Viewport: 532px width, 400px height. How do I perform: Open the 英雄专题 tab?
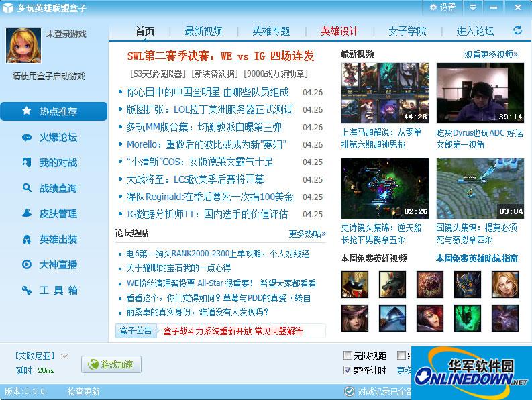click(x=271, y=31)
